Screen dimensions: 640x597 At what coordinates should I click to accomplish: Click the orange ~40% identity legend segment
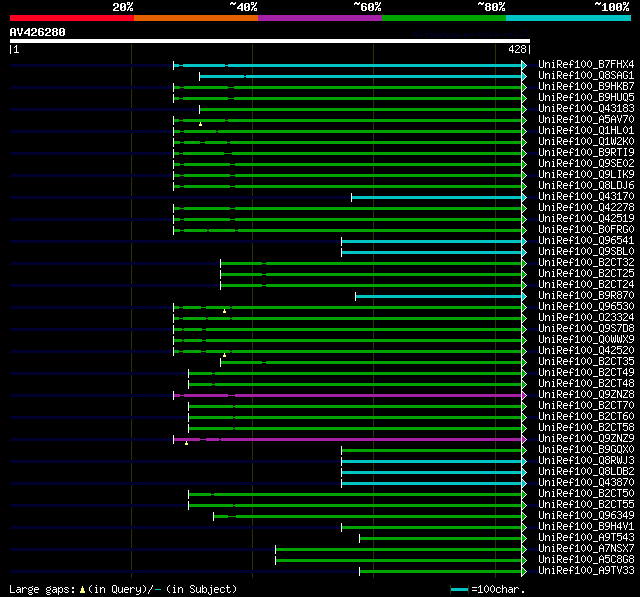pos(196,18)
